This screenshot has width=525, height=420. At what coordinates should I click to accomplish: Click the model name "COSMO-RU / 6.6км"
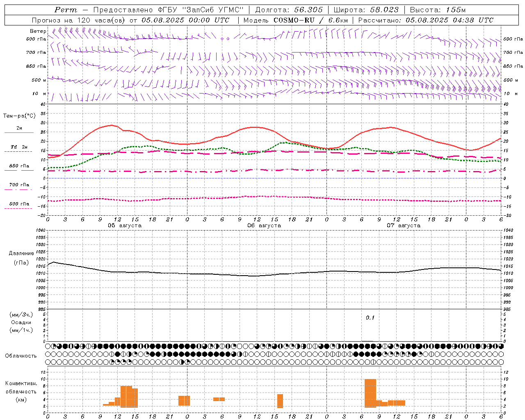(x=310, y=20)
